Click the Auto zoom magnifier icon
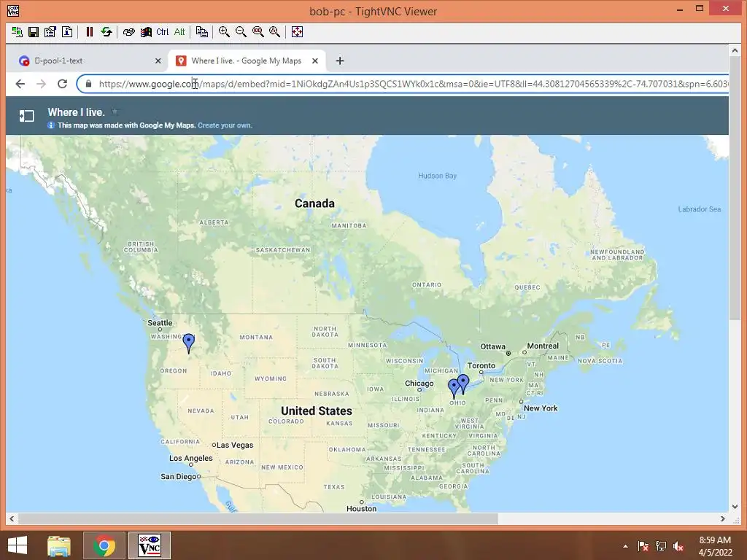 pos(274,32)
